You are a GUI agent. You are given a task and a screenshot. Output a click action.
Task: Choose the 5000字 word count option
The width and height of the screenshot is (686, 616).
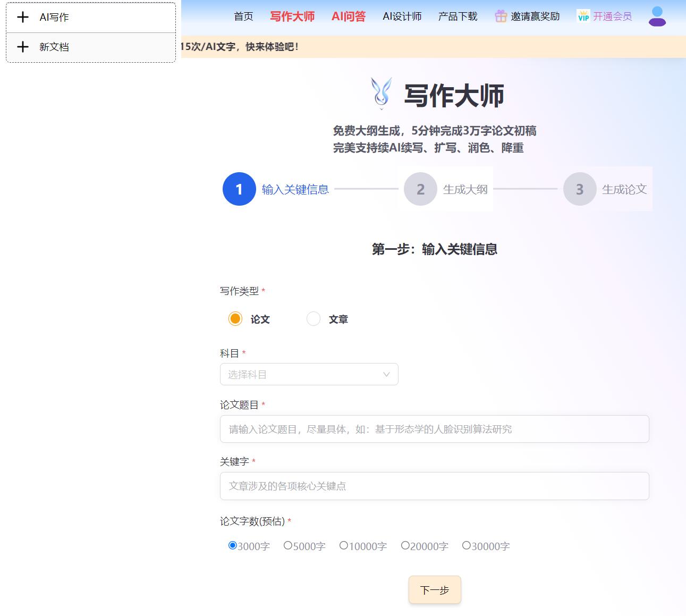[287, 545]
